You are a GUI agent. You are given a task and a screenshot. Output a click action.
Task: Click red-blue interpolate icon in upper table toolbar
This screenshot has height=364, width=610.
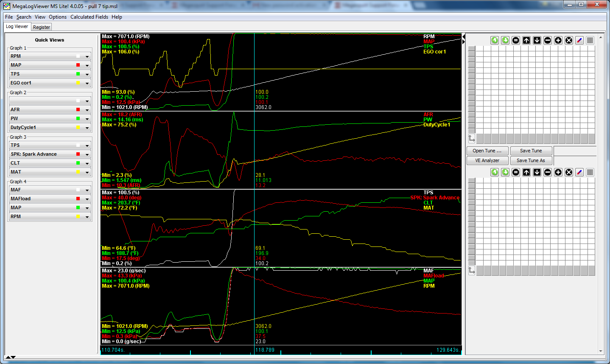coord(579,40)
